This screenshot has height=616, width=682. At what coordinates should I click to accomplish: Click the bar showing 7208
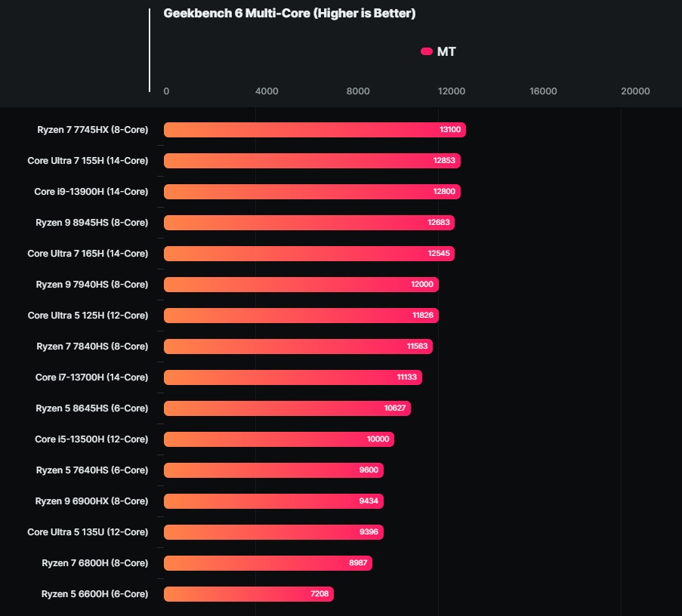pos(248,594)
